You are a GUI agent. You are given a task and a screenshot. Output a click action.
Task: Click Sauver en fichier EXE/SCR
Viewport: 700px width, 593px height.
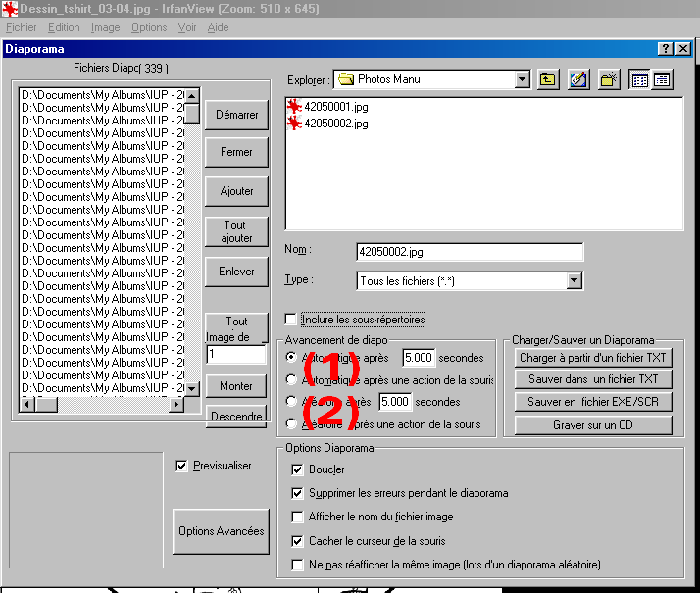click(x=593, y=402)
